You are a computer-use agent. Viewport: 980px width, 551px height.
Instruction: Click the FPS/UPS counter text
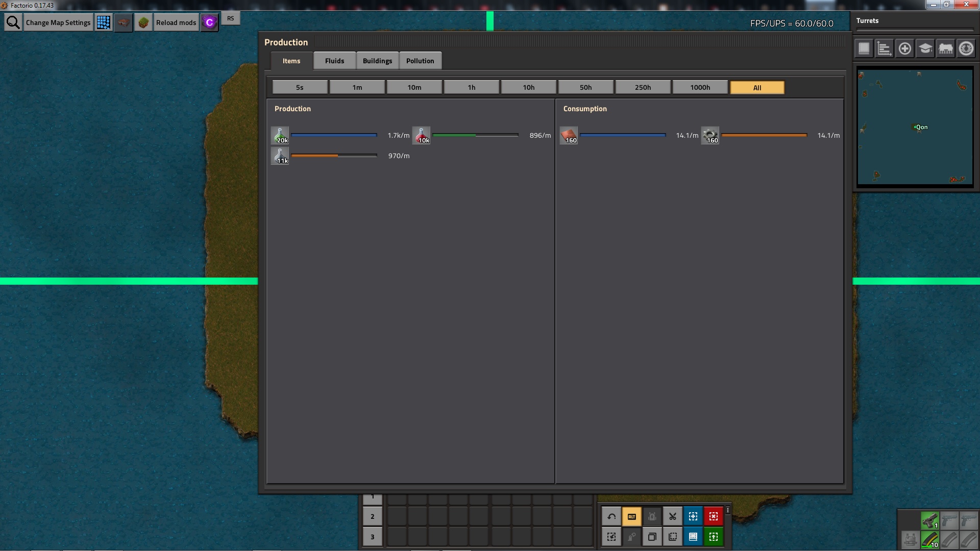[792, 23]
